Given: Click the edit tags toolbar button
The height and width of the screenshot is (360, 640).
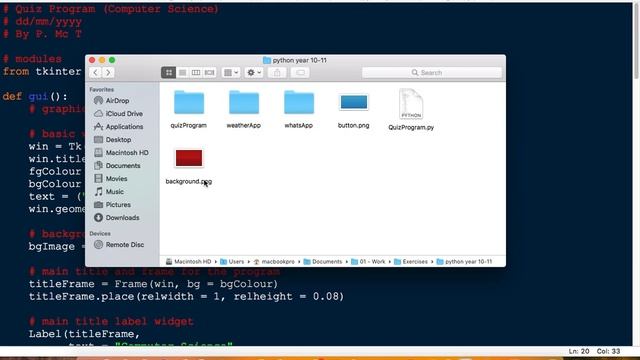Looking at the screenshot, I should [300, 73].
